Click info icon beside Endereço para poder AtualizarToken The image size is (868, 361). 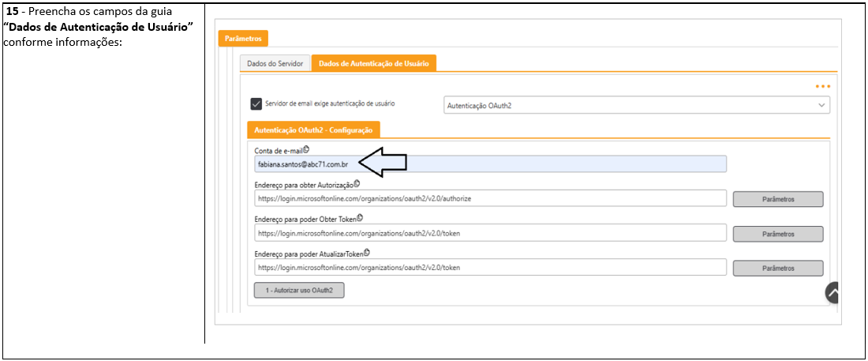(366, 253)
